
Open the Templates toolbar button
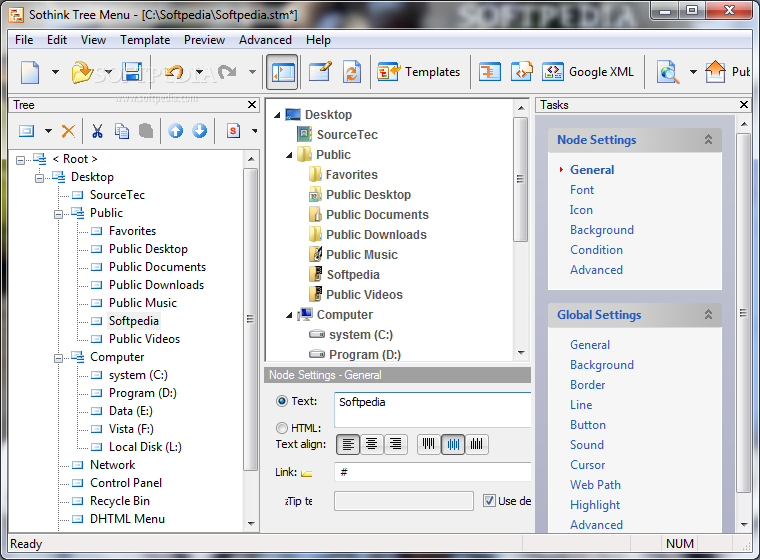[418, 72]
